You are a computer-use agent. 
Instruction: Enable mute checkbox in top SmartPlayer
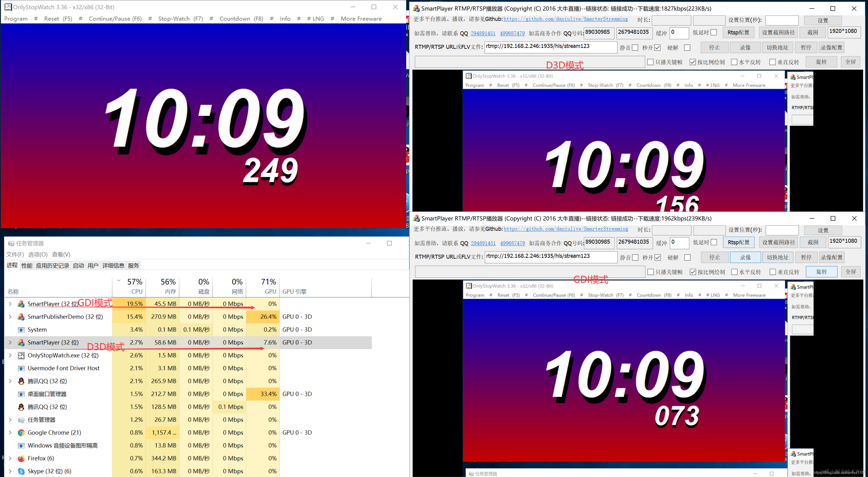(x=635, y=48)
